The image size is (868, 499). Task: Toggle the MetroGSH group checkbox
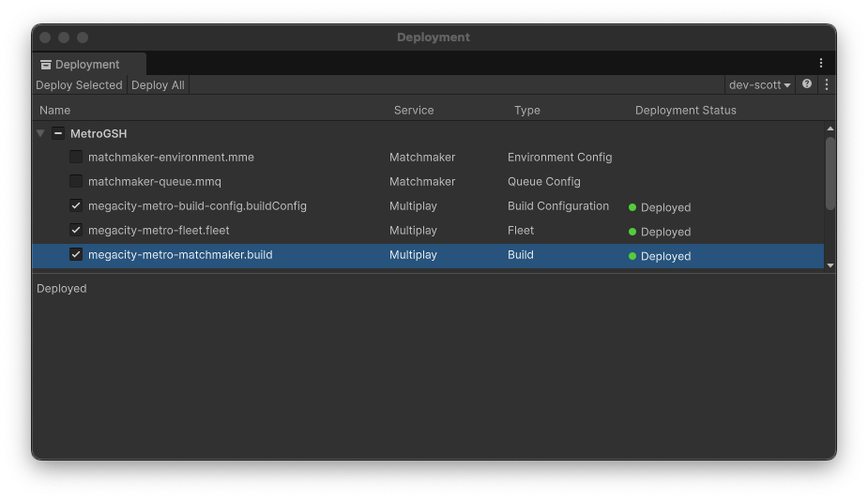point(58,133)
